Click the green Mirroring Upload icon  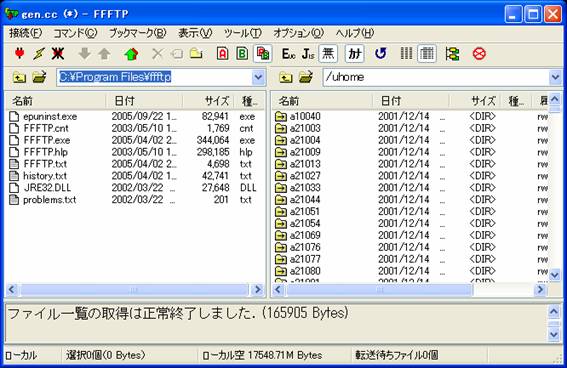131,54
